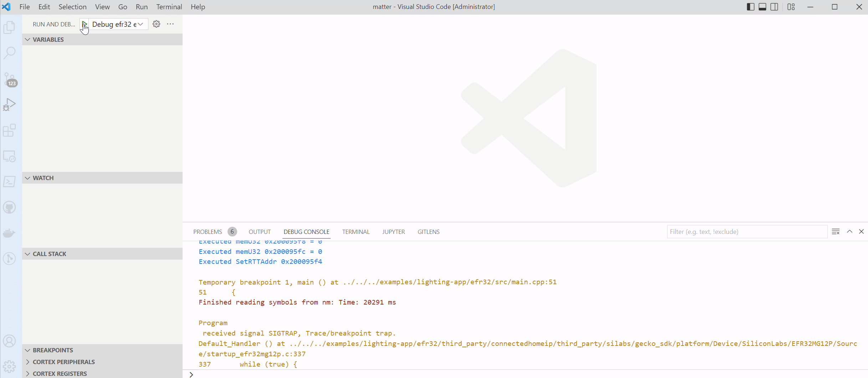Open the Help menu
The height and width of the screenshot is (378, 868).
[x=198, y=7]
